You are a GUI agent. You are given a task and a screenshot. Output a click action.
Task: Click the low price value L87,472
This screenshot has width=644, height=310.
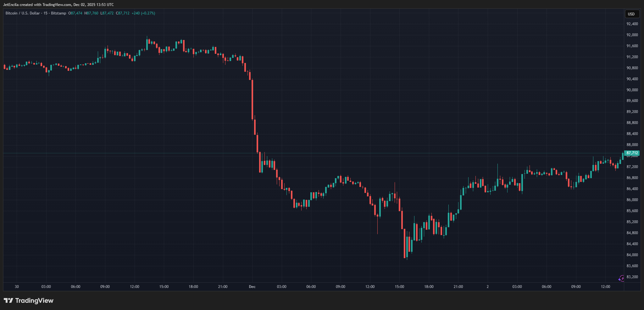pyautogui.click(x=107, y=13)
